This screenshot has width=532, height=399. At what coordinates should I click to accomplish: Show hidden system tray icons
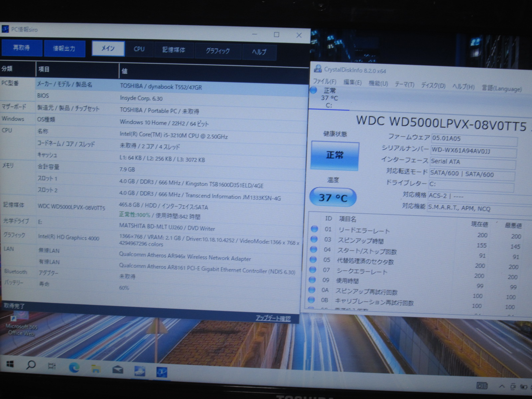coord(502,386)
